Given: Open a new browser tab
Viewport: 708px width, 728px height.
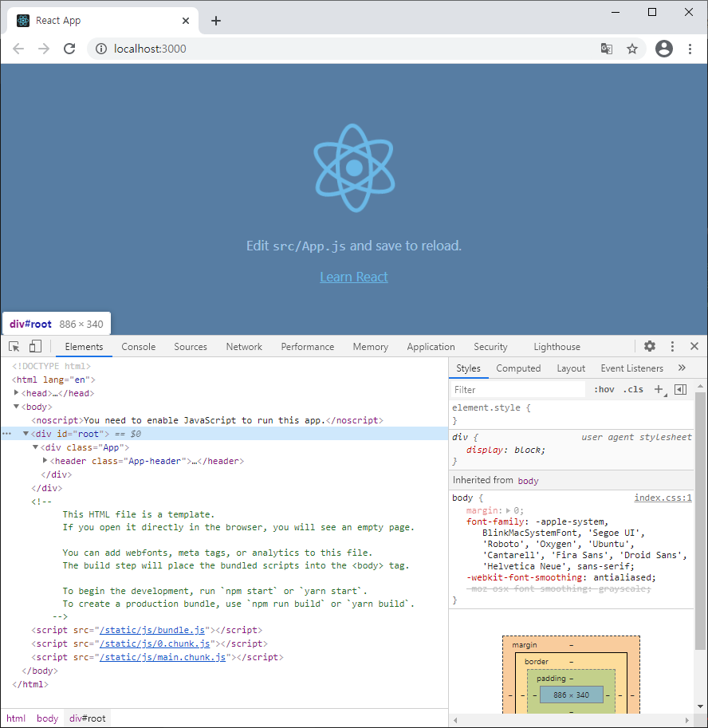Looking at the screenshot, I should point(216,21).
